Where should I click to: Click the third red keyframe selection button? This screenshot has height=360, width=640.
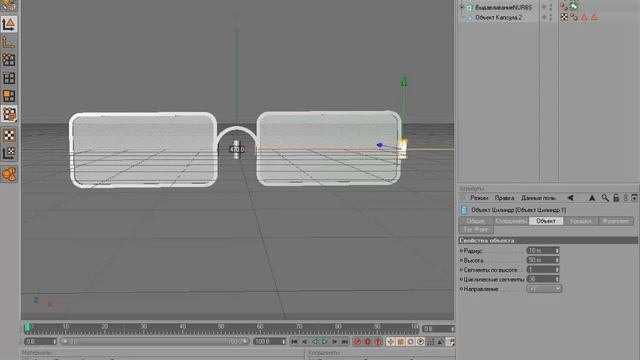[378, 342]
